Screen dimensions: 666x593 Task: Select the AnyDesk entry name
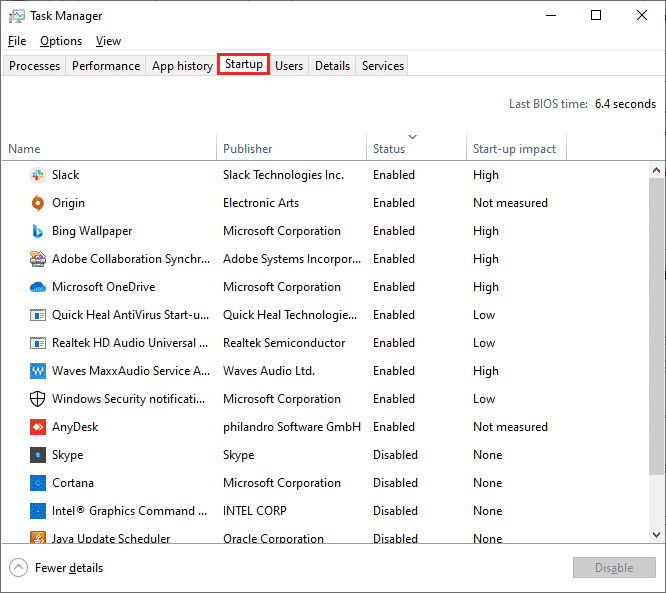pos(75,427)
